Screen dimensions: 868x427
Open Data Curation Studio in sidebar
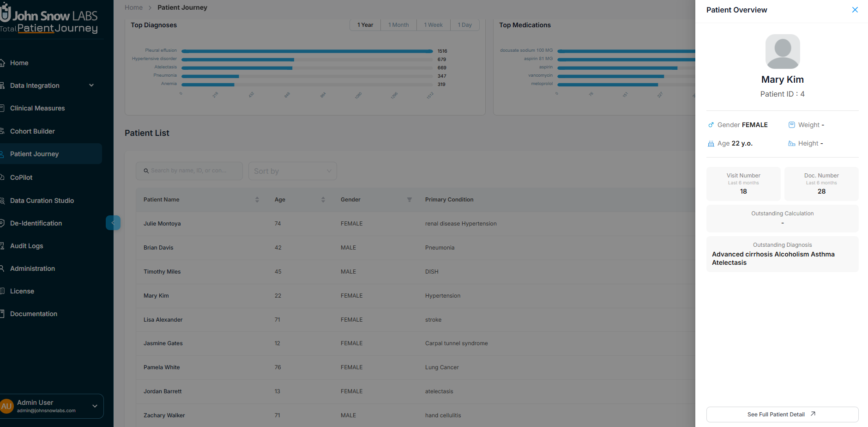point(42,200)
